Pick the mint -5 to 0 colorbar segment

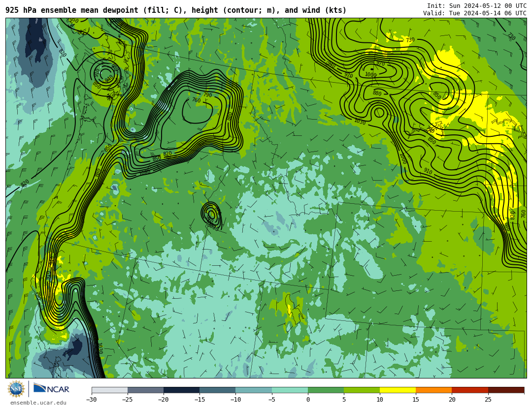(x=290, y=390)
